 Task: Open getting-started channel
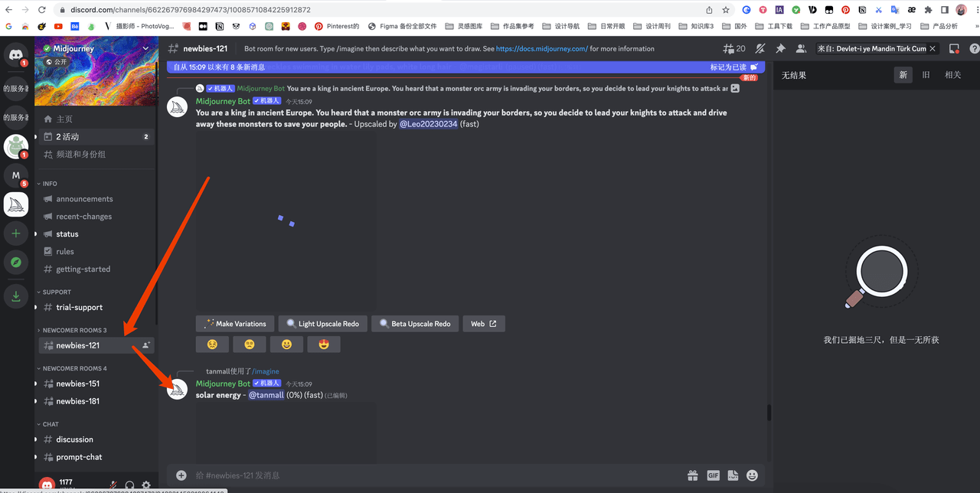96,269
